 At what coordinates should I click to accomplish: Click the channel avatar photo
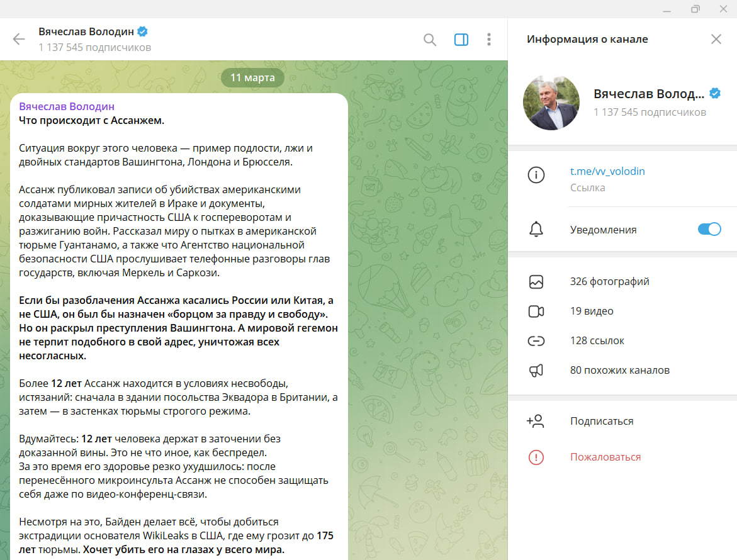click(551, 102)
